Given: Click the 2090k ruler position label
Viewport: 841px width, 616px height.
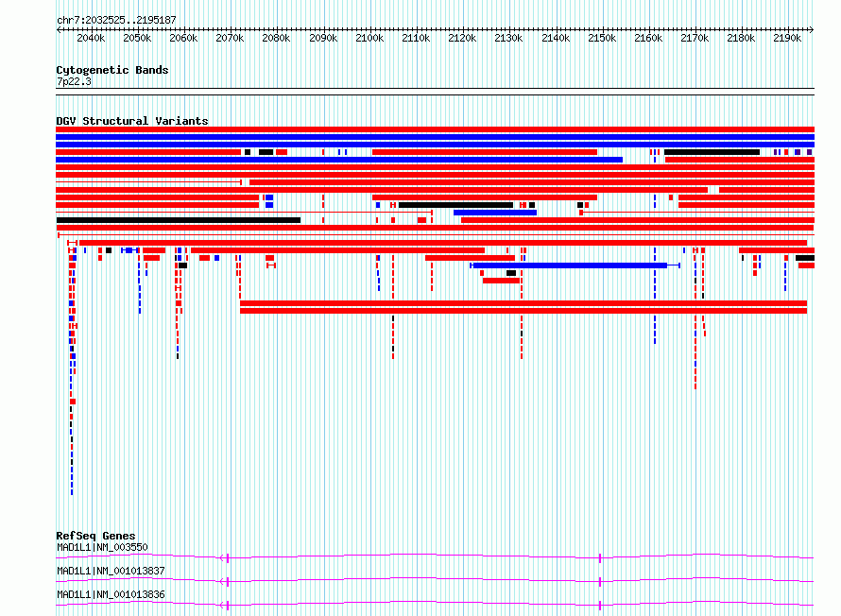Looking at the screenshot, I should point(323,38).
